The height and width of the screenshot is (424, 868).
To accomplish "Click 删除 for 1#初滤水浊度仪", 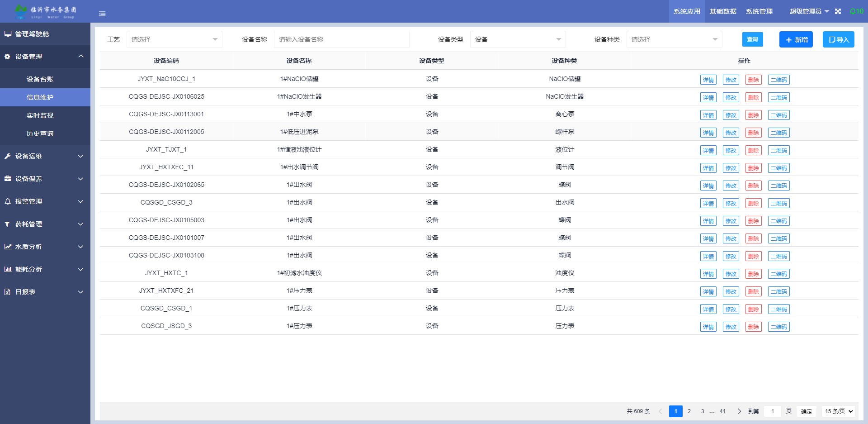I will pyautogui.click(x=754, y=274).
